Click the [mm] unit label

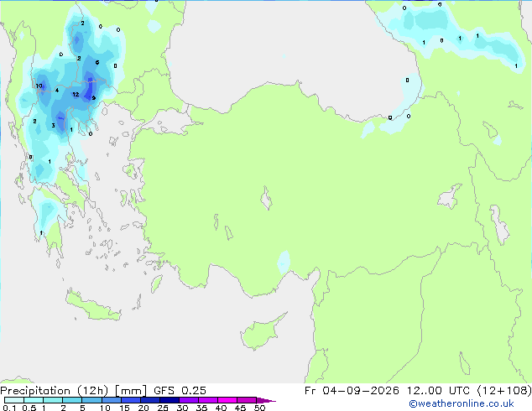[x=131, y=391]
